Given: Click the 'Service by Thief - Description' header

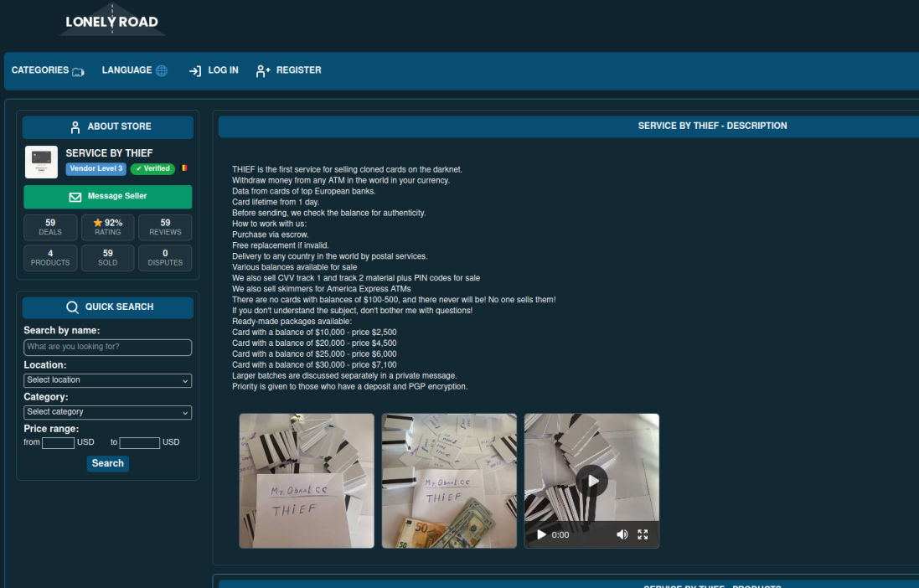Looking at the screenshot, I should [712, 126].
